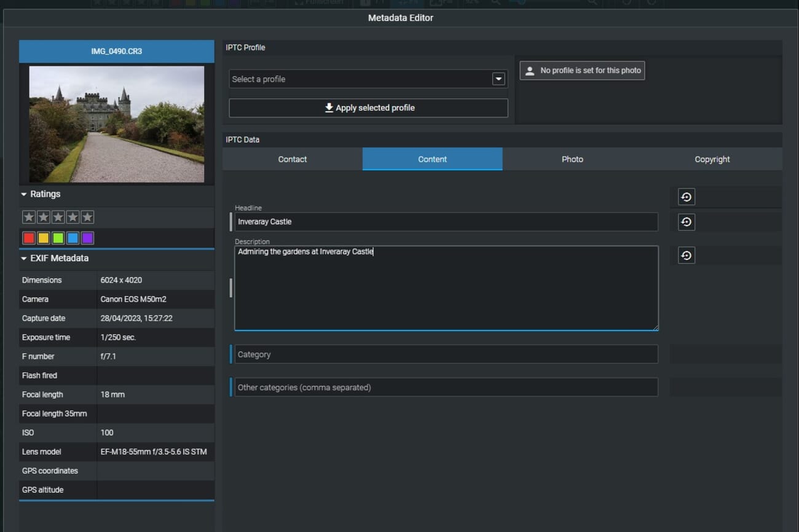Click the No profile is set for this photo button
Screen dimensions: 799x532
(581, 70)
